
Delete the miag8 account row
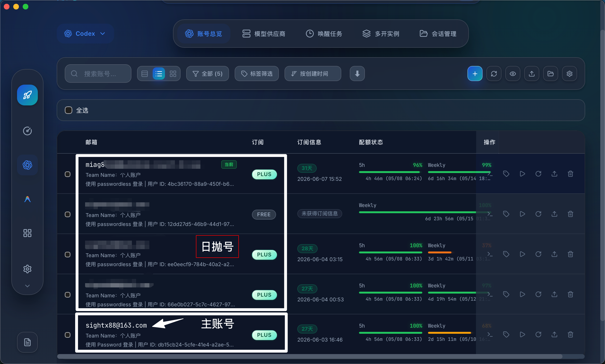click(570, 174)
